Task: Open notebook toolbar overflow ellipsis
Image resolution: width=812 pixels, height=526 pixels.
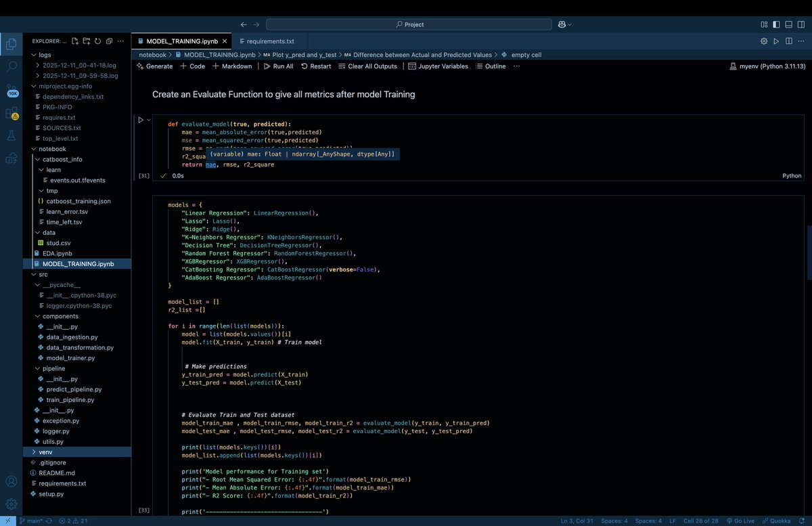Action: (516, 66)
